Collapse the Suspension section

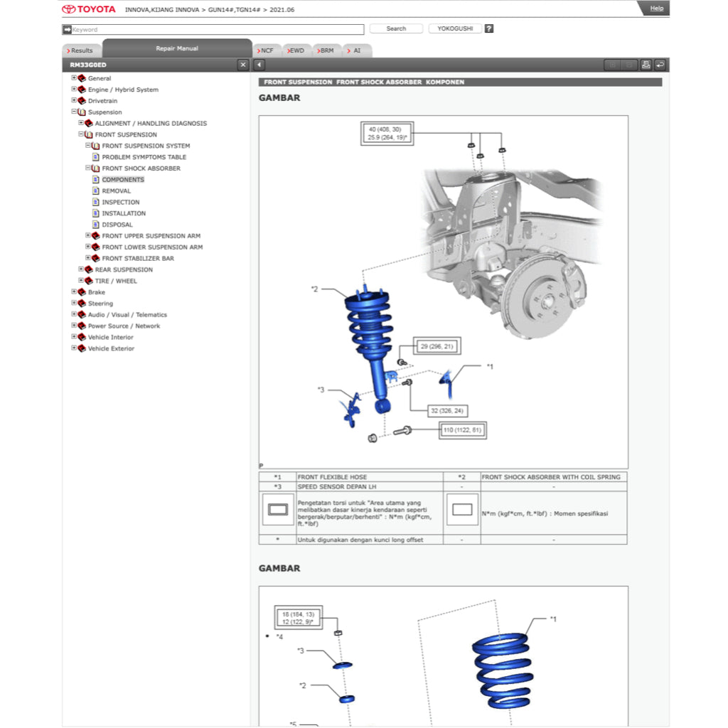click(x=75, y=112)
